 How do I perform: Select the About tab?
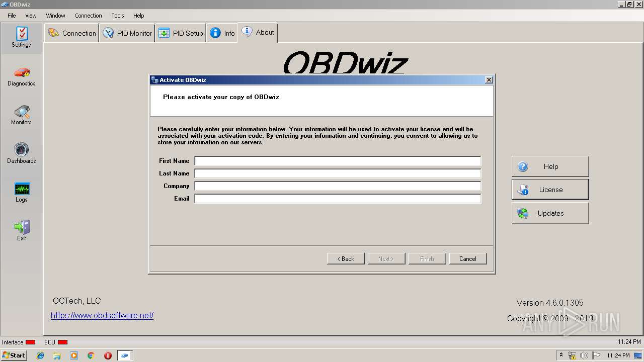[x=258, y=32]
